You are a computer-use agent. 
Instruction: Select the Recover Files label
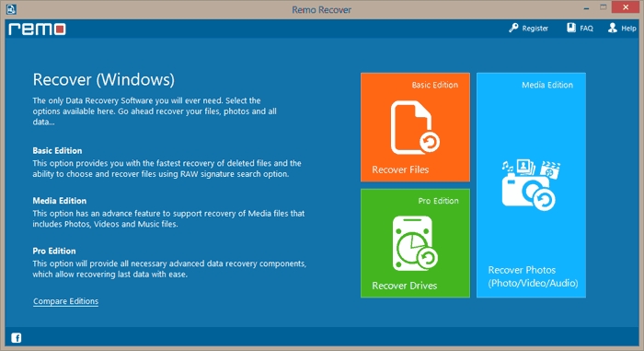(400, 170)
